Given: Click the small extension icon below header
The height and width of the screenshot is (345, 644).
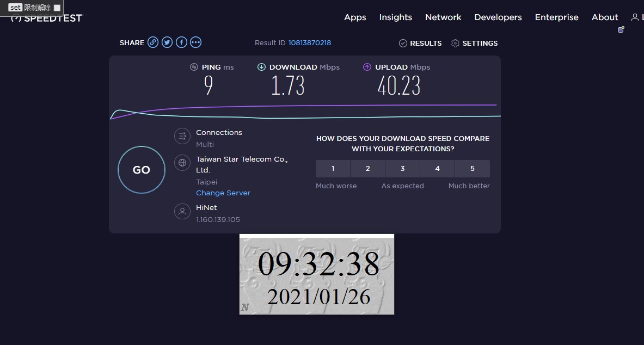Looking at the screenshot, I should (x=621, y=29).
